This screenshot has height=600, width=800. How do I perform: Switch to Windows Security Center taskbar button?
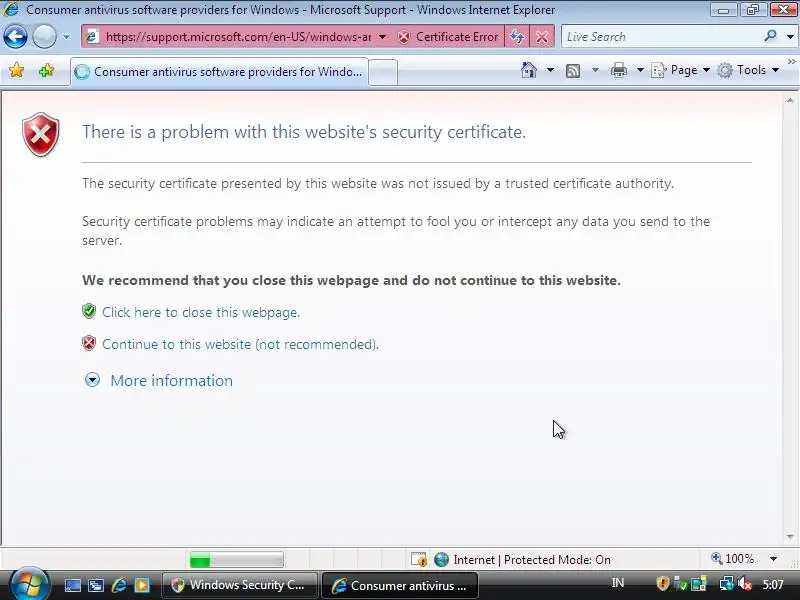tap(240, 585)
